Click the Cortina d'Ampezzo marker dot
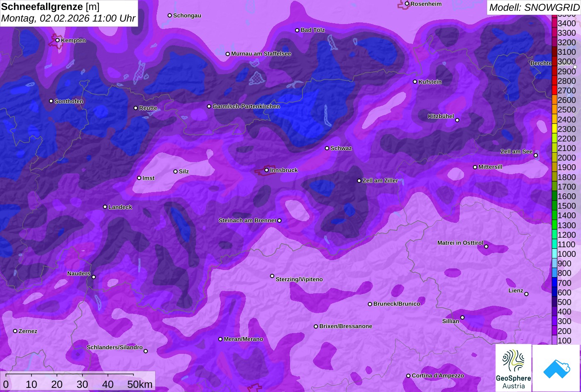 pos(408,376)
